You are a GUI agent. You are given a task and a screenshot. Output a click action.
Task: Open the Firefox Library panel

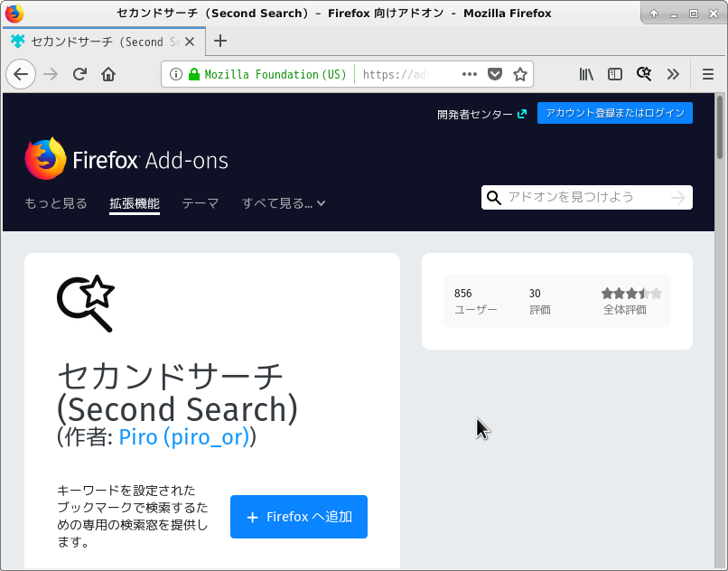click(585, 74)
